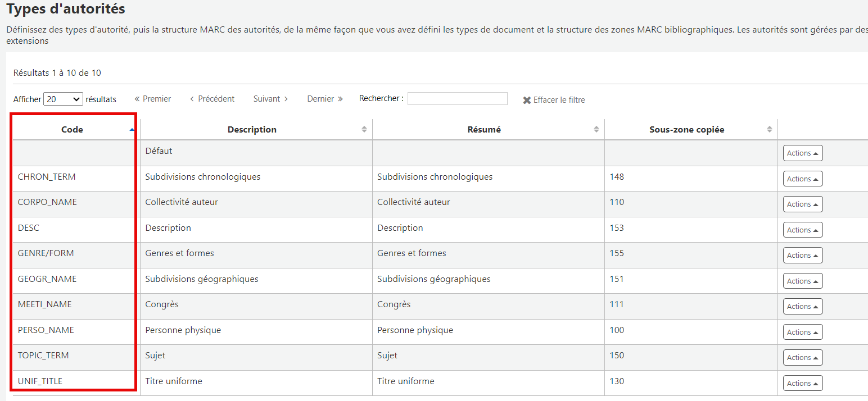Open Actions menu for PERSO_NAME row
This screenshot has height=401, width=868.
tap(803, 332)
